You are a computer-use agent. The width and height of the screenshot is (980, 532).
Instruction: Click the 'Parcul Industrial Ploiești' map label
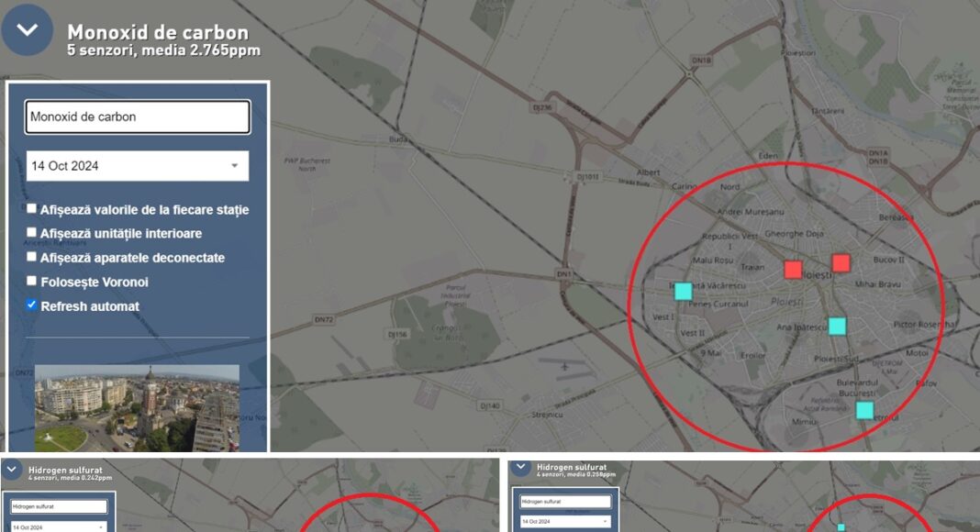454,296
